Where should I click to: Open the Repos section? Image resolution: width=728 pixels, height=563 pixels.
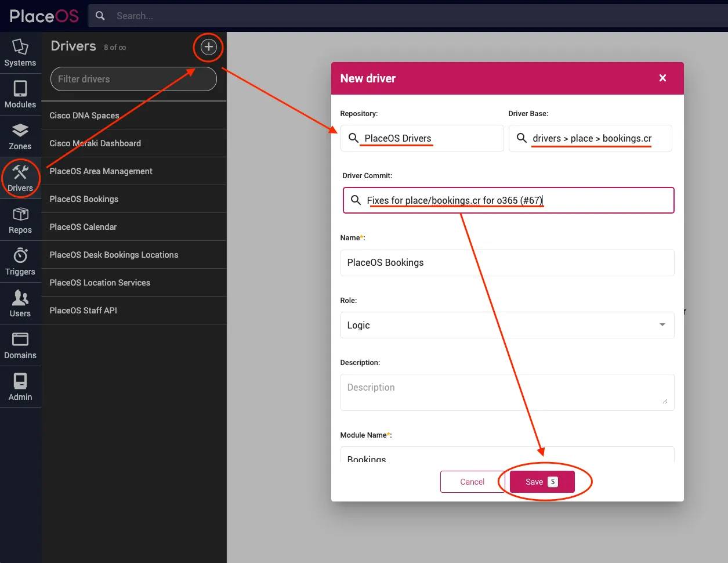[20, 219]
